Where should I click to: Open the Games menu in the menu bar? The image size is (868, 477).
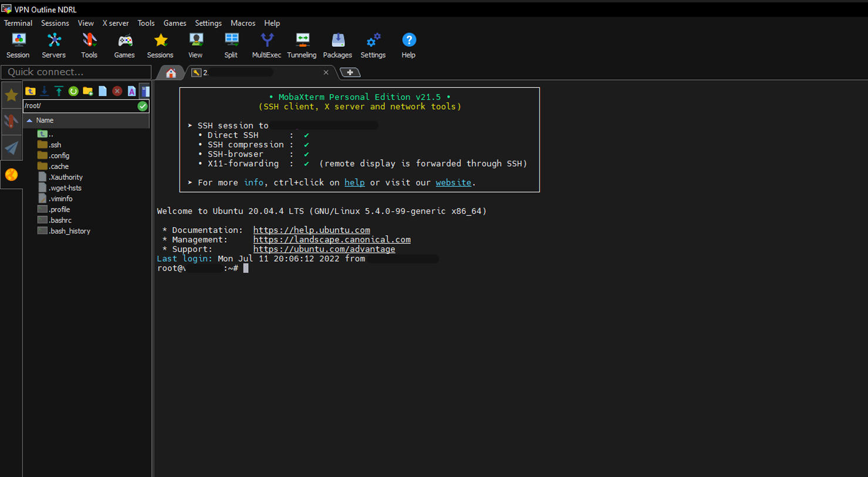175,23
